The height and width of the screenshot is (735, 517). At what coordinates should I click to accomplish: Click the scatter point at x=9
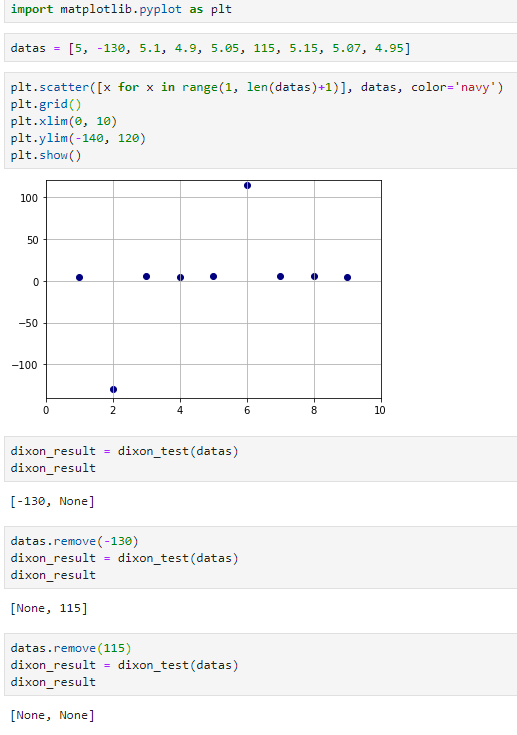(x=347, y=278)
